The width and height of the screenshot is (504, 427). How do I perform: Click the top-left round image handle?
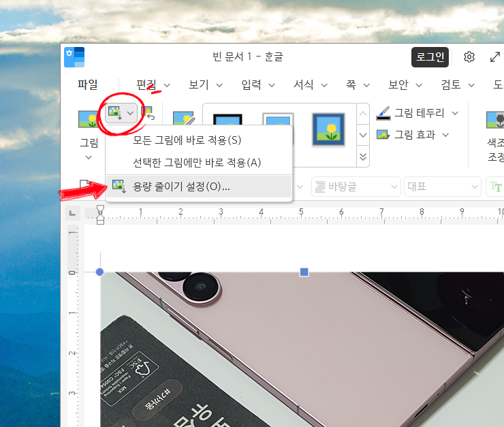point(99,272)
